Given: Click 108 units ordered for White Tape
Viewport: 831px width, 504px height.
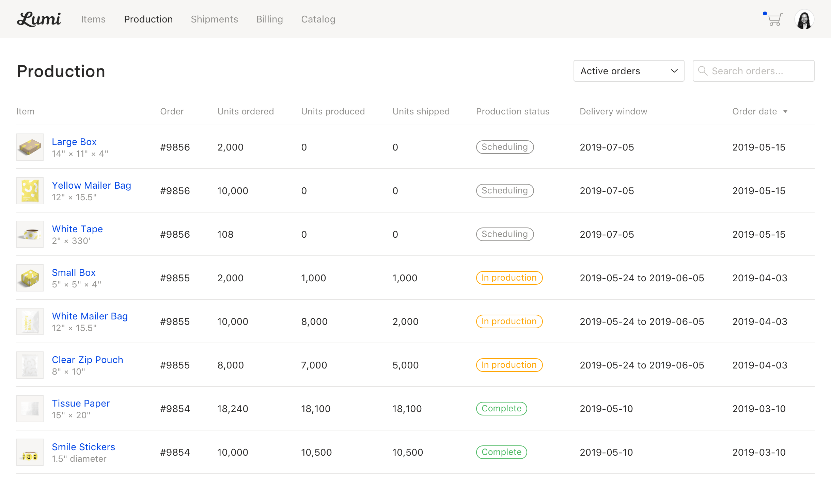Looking at the screenshot, I should click(x=225, y=234).
